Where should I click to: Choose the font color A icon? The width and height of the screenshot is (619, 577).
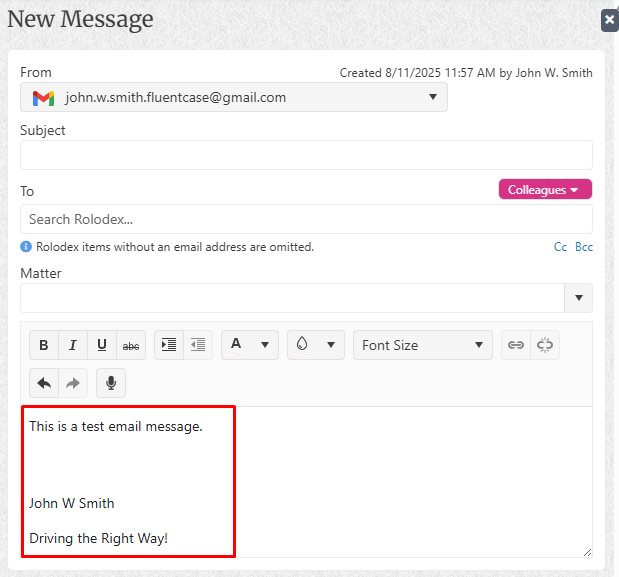[236, 345]
